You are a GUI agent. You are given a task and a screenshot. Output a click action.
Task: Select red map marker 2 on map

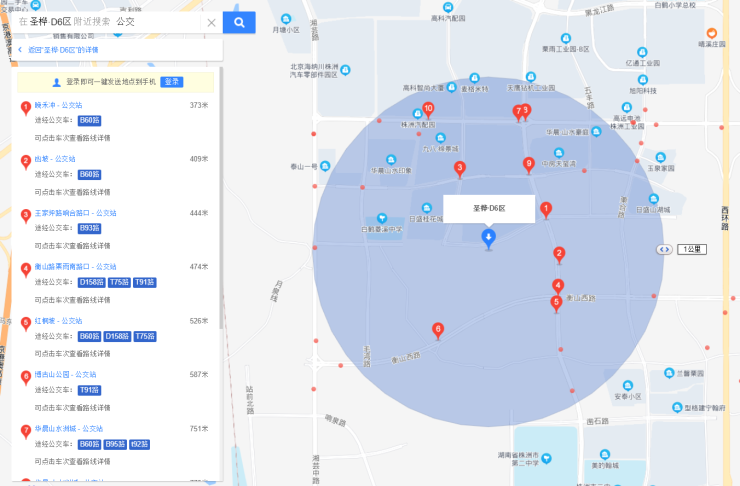coord(559,255)
